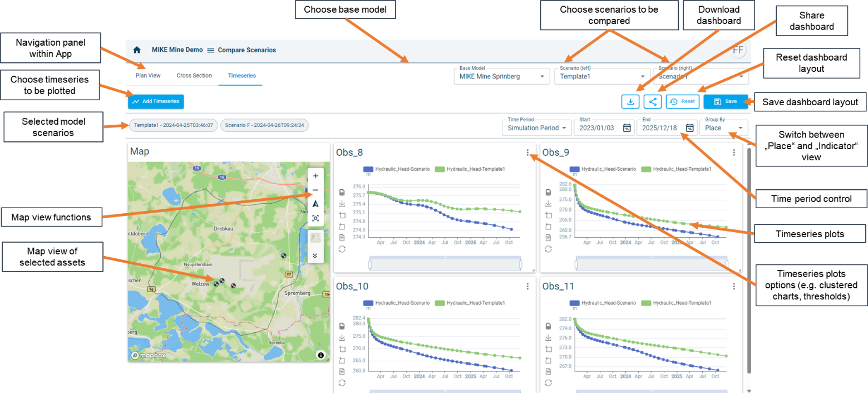Open the hamburger navigation menu icon
This screenshot has height=393, width=868.
[x=210, y=50]
